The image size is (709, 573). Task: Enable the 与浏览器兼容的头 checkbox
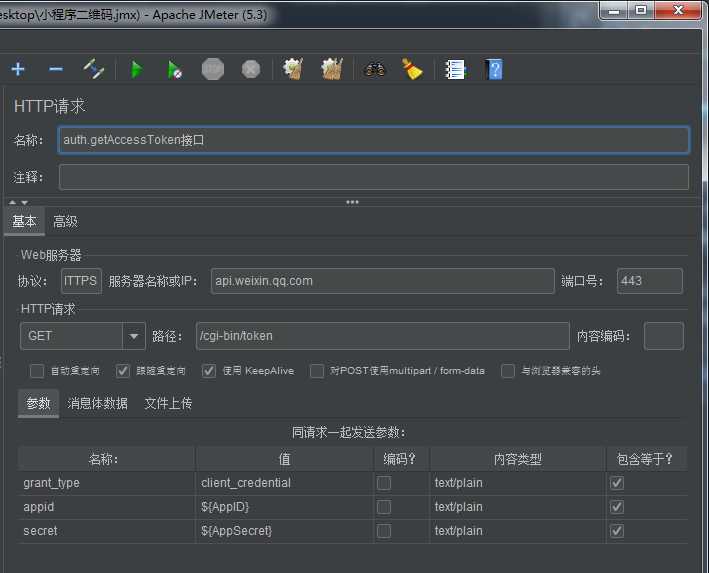[508, 371]
